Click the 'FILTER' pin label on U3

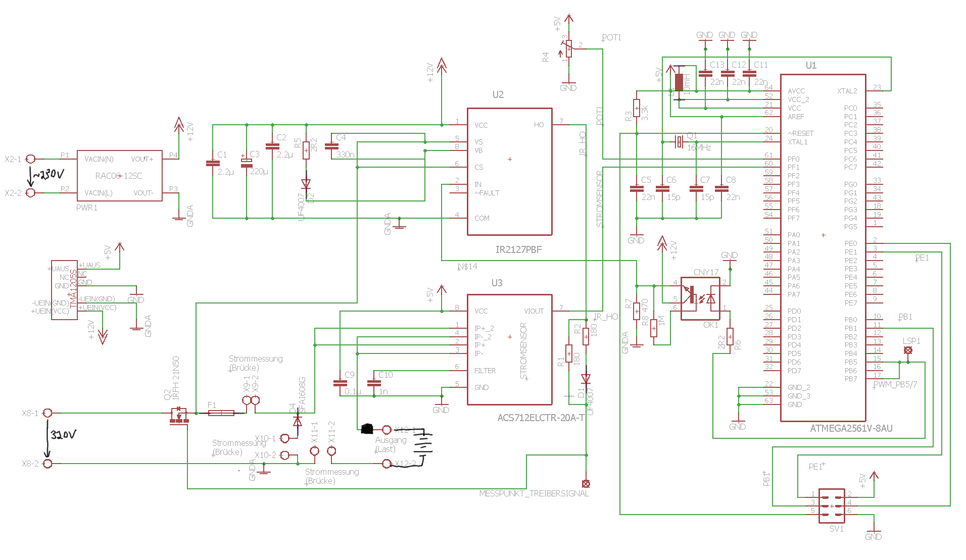pos(485,371)
